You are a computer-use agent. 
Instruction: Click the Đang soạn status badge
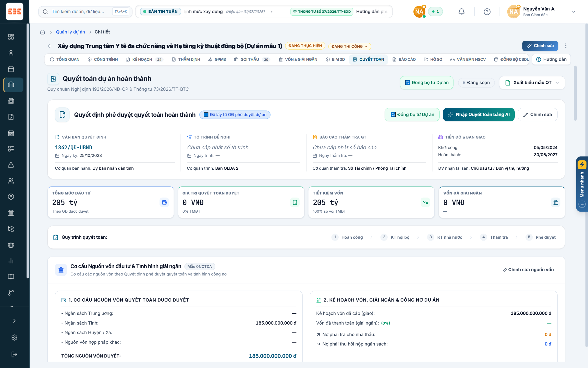(476, 83)
